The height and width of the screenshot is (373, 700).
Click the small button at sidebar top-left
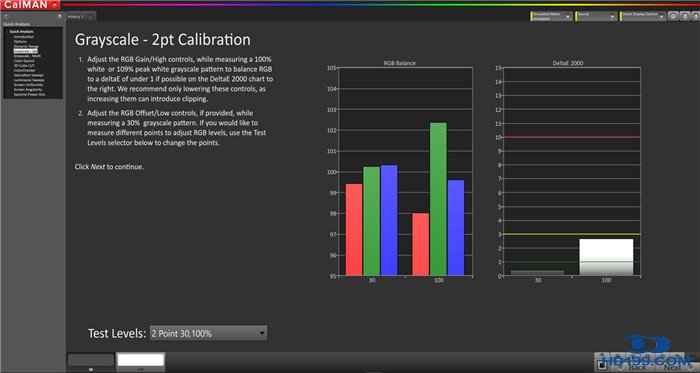click(x=6, y=16)
